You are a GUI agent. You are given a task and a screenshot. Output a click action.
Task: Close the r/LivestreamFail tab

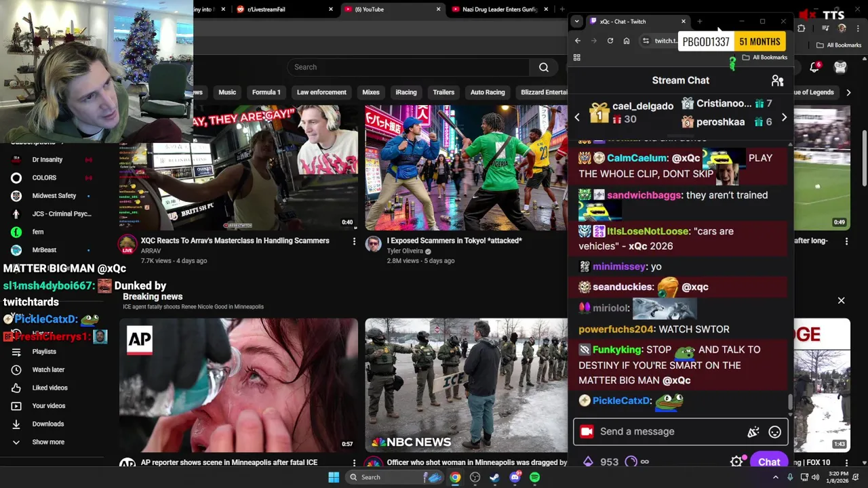330,9
